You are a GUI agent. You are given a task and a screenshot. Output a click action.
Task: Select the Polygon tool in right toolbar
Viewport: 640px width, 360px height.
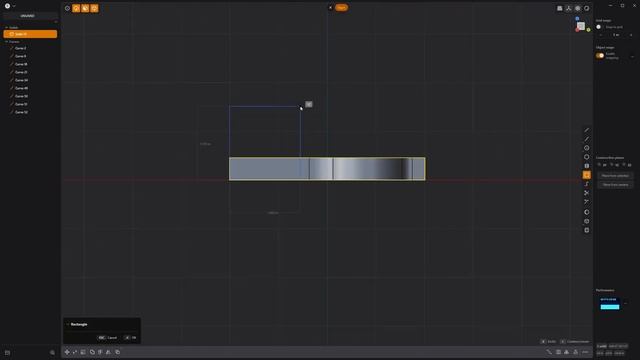click(x=587, y=157)
